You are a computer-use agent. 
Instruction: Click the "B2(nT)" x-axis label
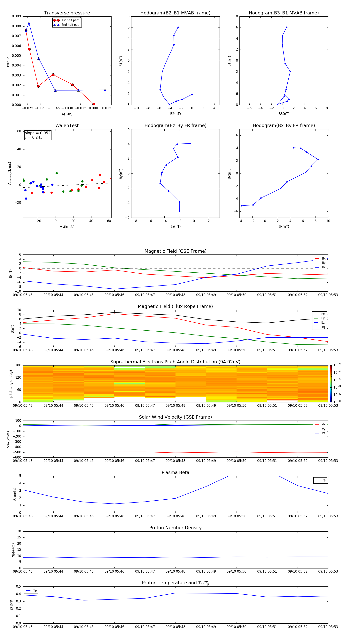[x=175, y=114]
